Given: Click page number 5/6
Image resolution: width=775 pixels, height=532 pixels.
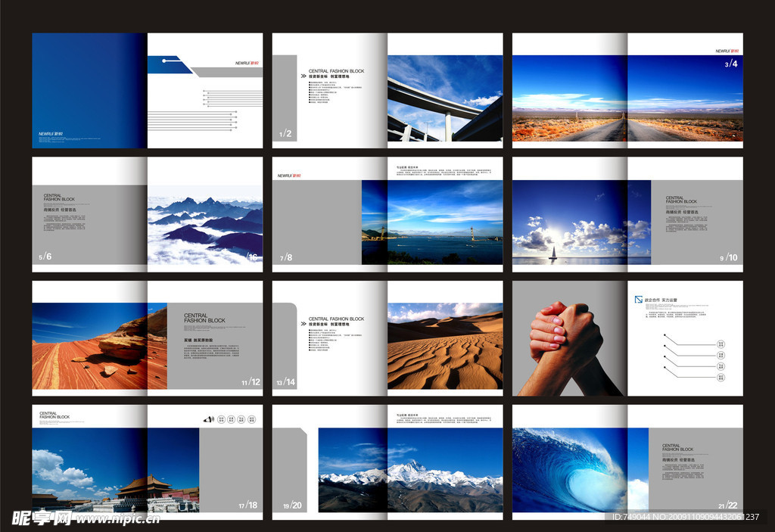Looking at the screenshot, I should pyautogui.click(x=45, y=257).
